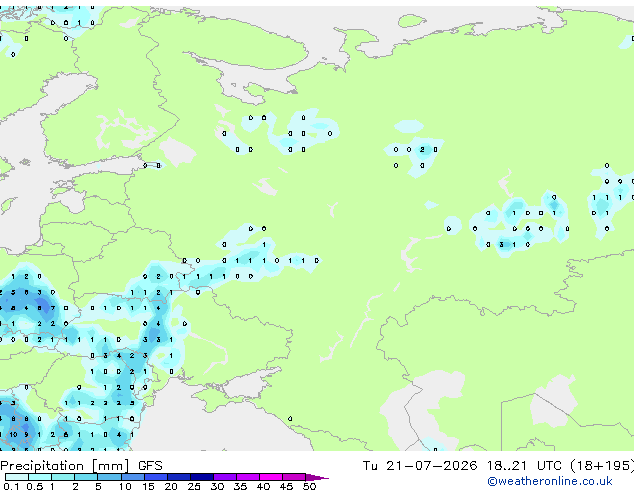Click the '18..21 UTC' time range text
The image size is (634, 490).
(524, 466)
